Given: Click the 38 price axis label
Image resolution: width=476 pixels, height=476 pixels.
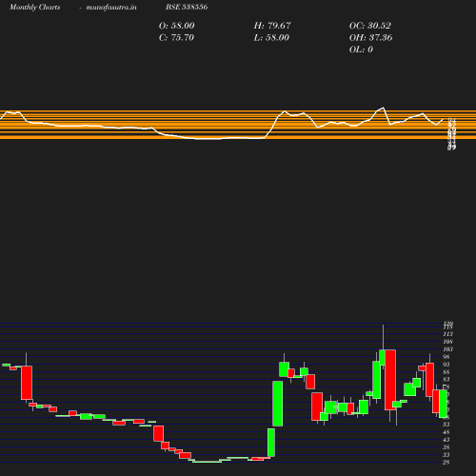Looking at the screenshot, I should pos(446,447).
